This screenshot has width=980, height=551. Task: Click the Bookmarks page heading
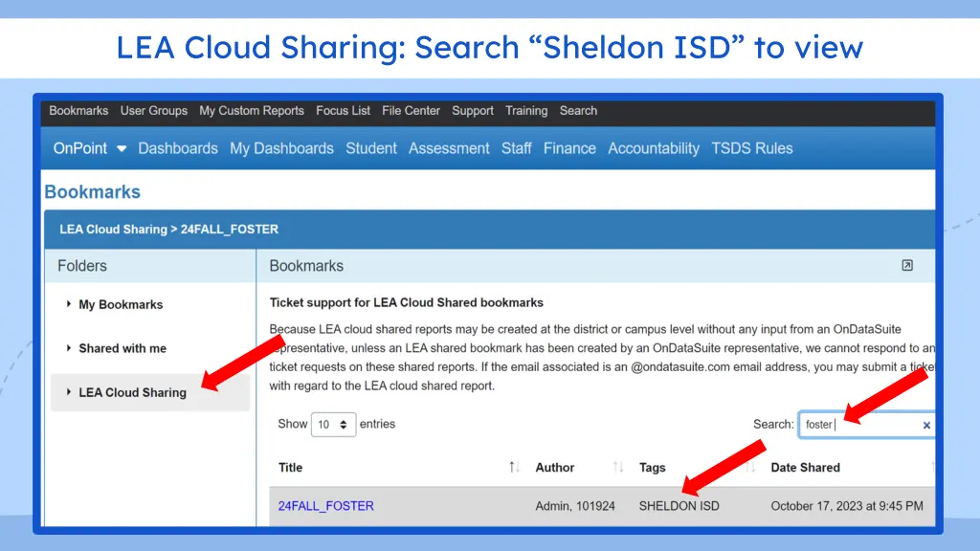click(x=93, y=191)
